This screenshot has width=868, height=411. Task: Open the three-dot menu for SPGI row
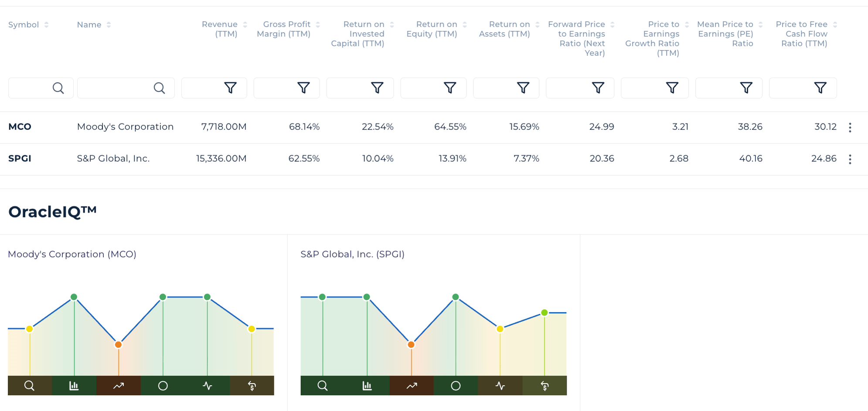pos(850,159)
